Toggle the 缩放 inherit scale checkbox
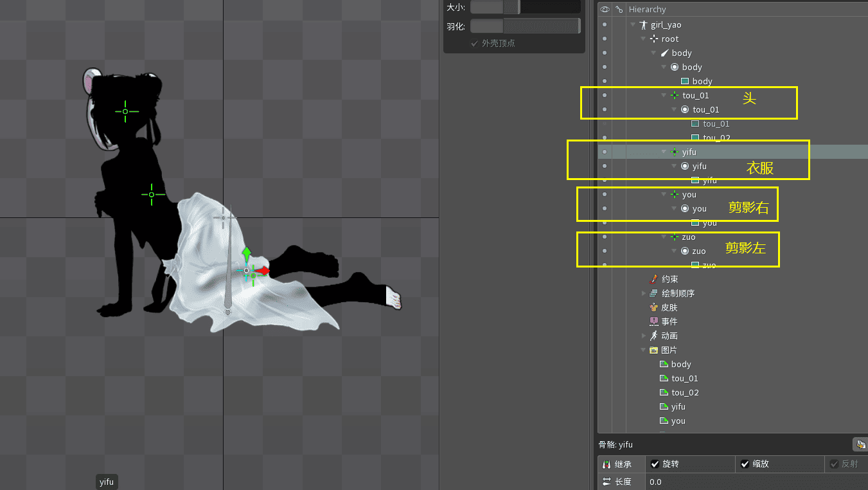The image size is (868, 490). 745,464
